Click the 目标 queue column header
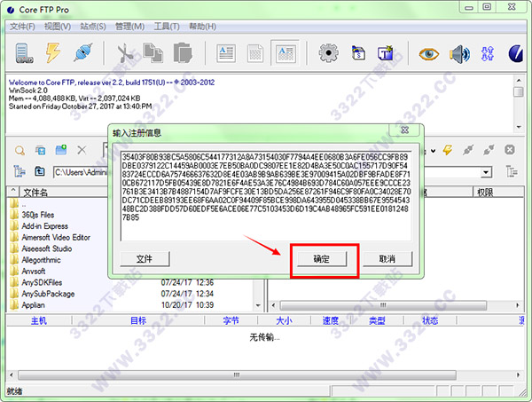Viewport: 532px width, 402px height. click(138, 320)
